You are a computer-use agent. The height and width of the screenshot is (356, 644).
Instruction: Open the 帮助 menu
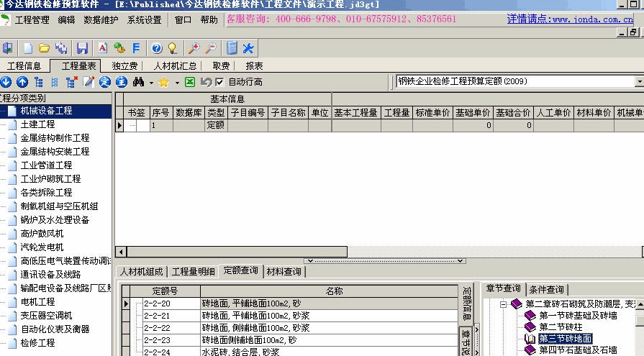pos(209,19)
